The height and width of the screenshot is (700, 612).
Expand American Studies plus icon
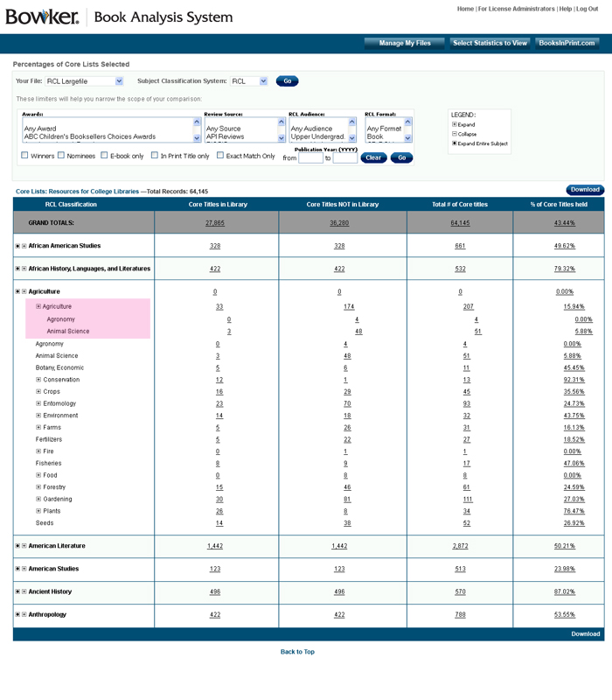[x=24, y=569]
